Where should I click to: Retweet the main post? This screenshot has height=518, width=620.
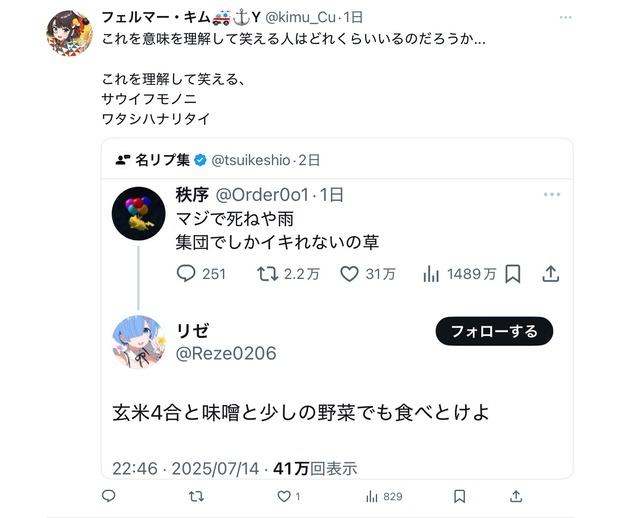(x=196, y=496)
